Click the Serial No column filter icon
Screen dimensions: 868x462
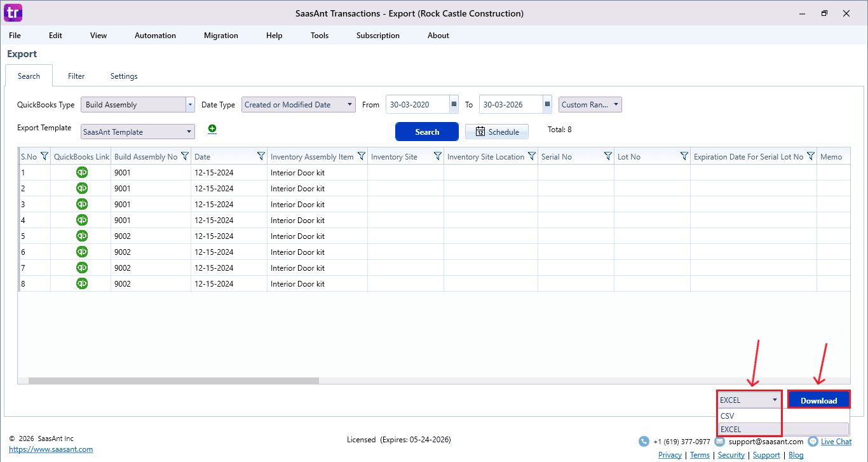pyautogui.click(x=608, y=156)
